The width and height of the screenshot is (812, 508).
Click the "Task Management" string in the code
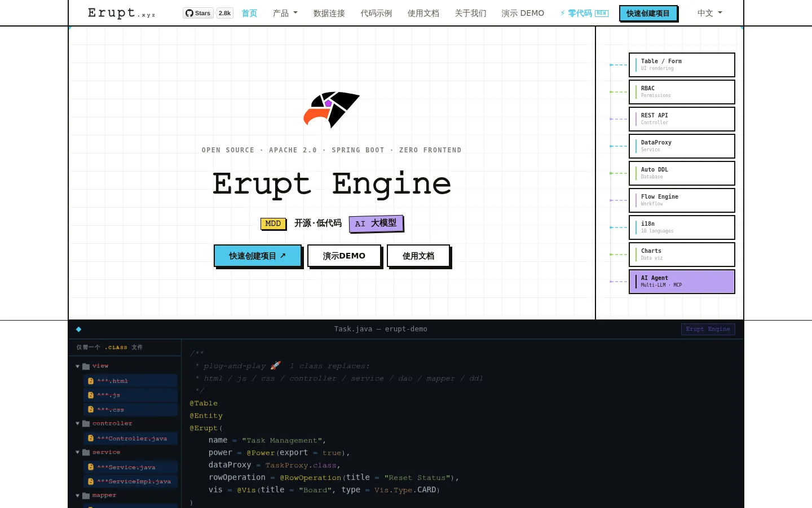pos(282,440)
